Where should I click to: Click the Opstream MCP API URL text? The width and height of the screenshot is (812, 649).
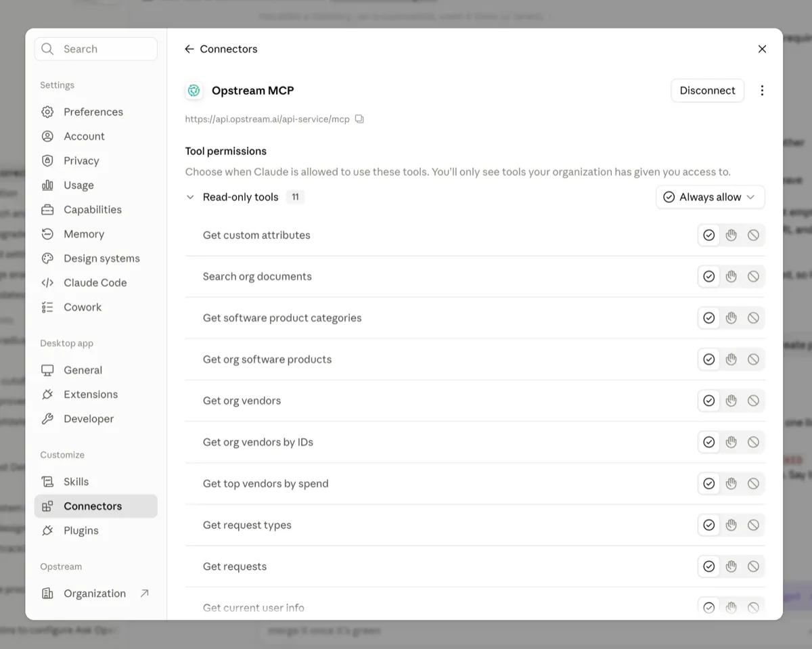point(267,119)
